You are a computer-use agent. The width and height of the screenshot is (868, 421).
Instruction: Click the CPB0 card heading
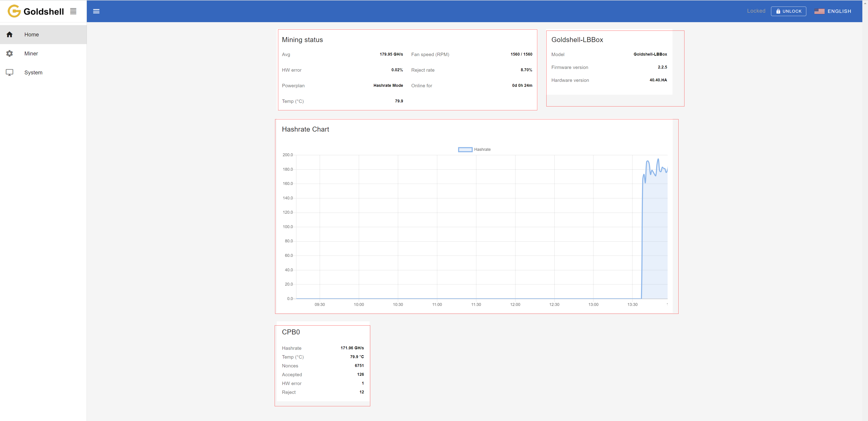coord(291,332)
